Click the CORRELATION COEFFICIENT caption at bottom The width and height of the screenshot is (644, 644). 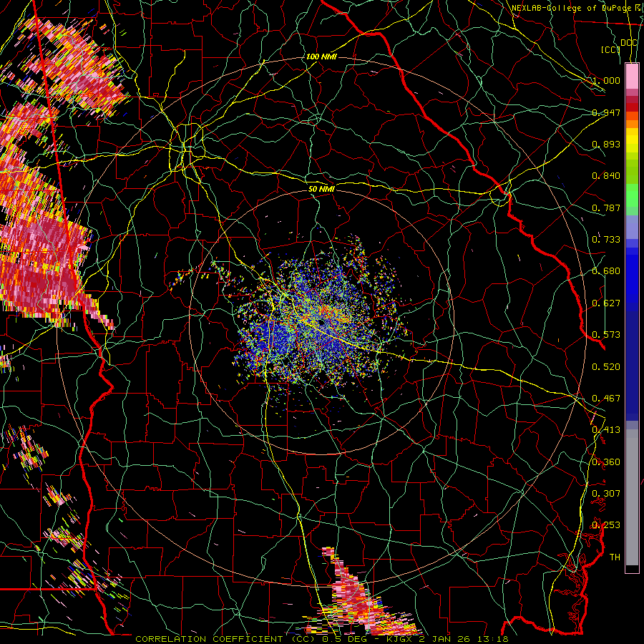(322, 639)
